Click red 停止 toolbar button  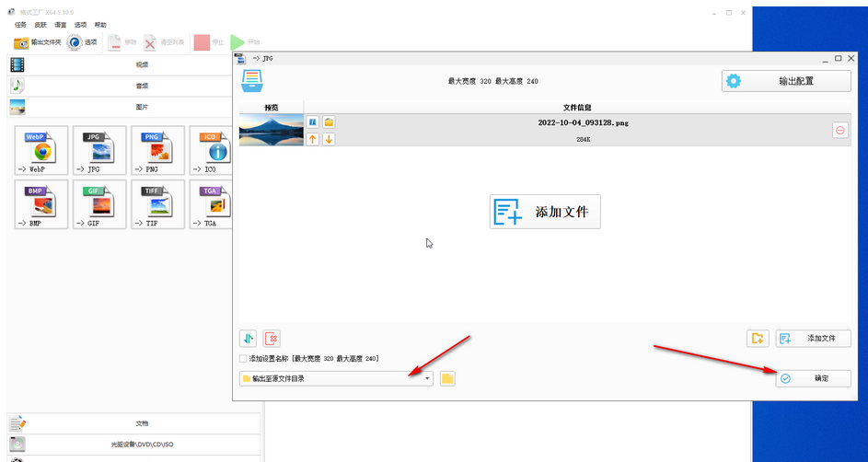(209, 42)
